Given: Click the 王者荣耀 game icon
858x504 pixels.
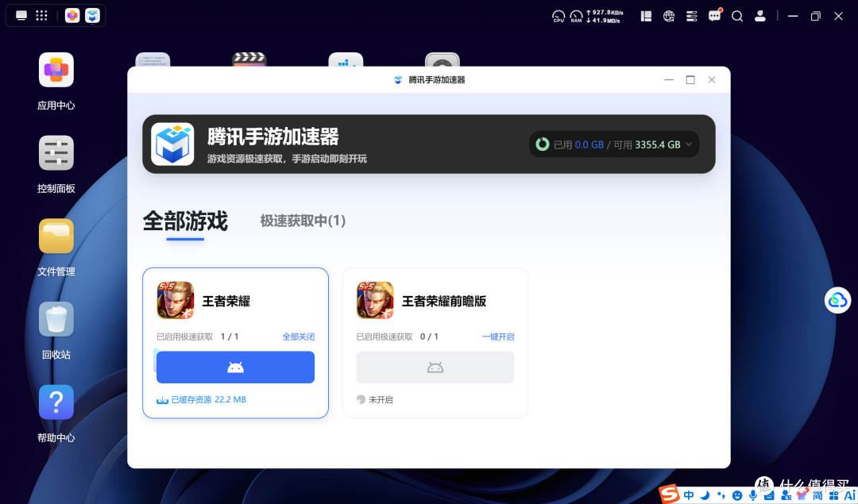Looking at the screenshot, I should click(x=176, y=300).
